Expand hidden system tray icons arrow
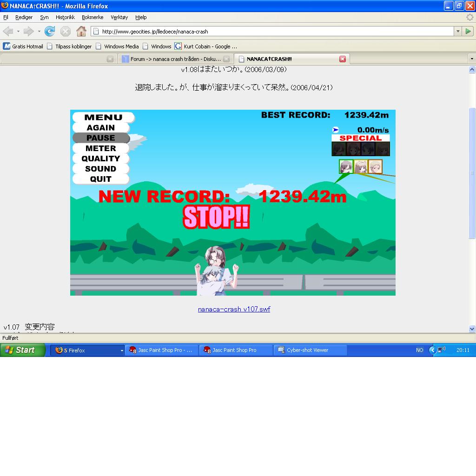This screenshot has width=476, height=476. point(432,350)
